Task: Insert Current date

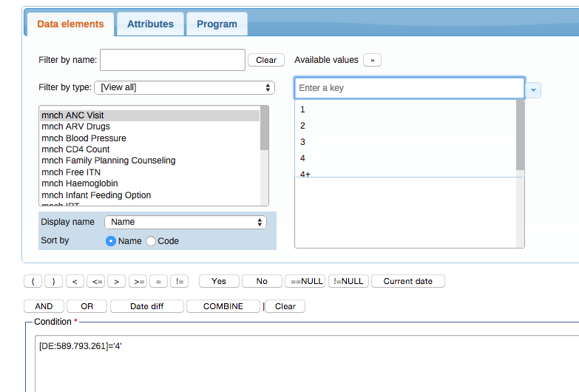Action: point(408,281)
